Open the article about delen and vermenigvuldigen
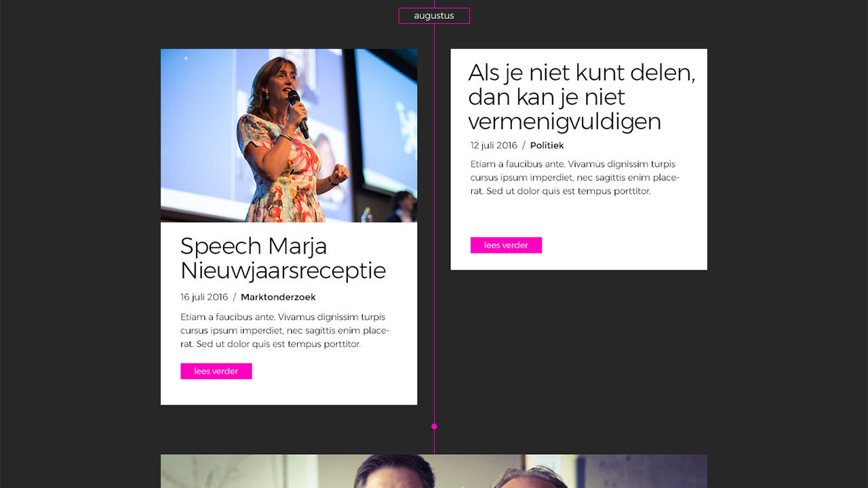The width and height of the screenshot is (868, 488). pyautogui.click(x=582, y=97)
